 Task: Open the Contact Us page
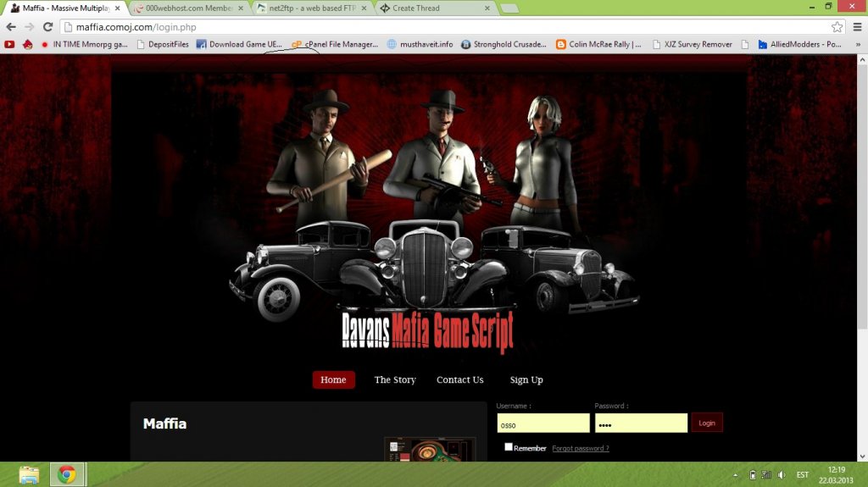coord(460,379)
